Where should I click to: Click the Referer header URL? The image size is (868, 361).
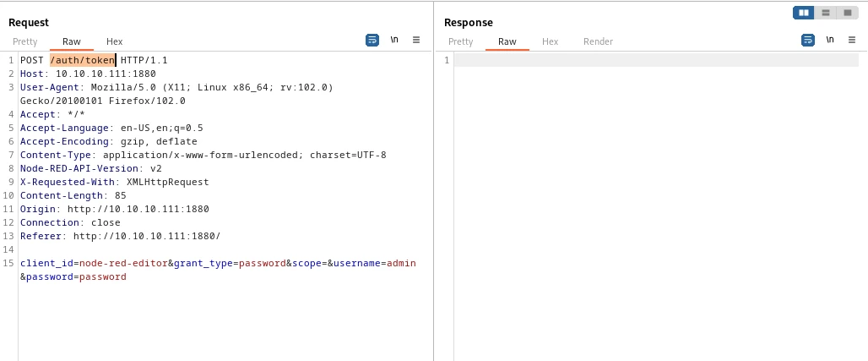[x=147, y=236]
